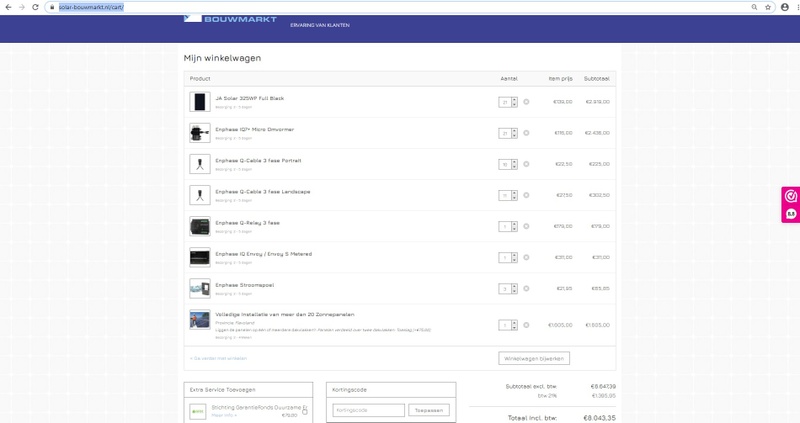Viewport: 800px width, 423px height.
Task: Open the pink review rating widget
Action: (791, 205)
